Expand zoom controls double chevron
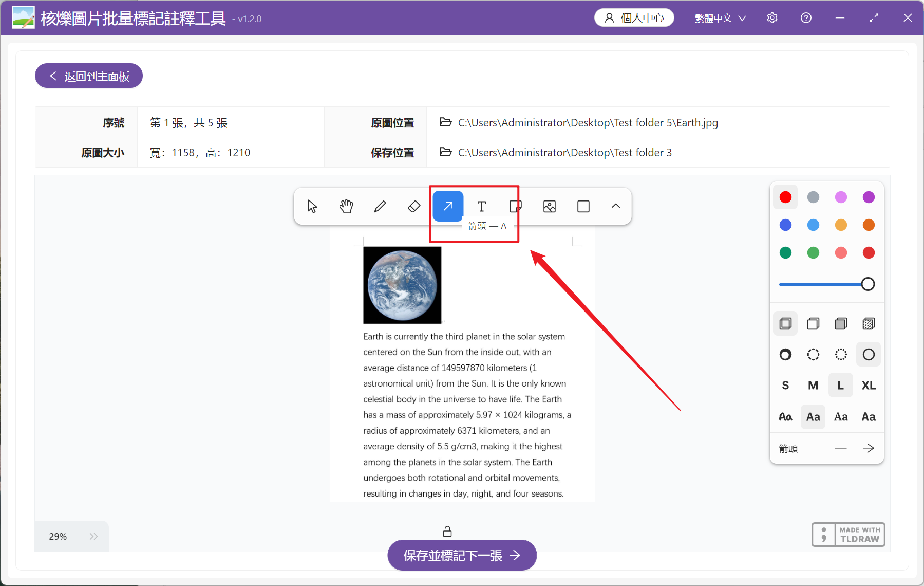The image size is (924, 586). coord(93,536)
